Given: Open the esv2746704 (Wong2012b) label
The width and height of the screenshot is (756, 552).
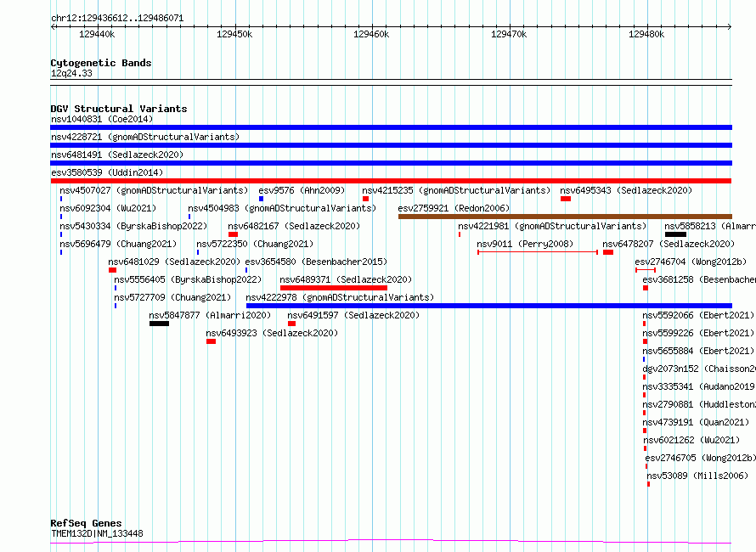Looking at the screenshot, I should point(691,262).
